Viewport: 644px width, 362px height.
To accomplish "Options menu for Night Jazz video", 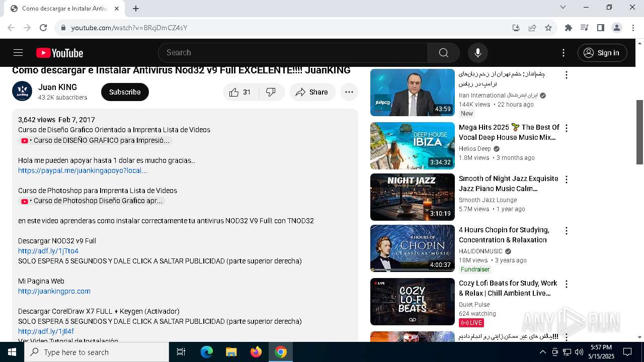I will point(567,179).
